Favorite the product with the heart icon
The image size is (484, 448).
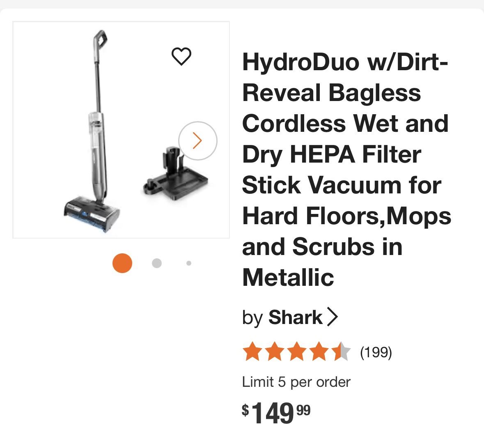181,56
